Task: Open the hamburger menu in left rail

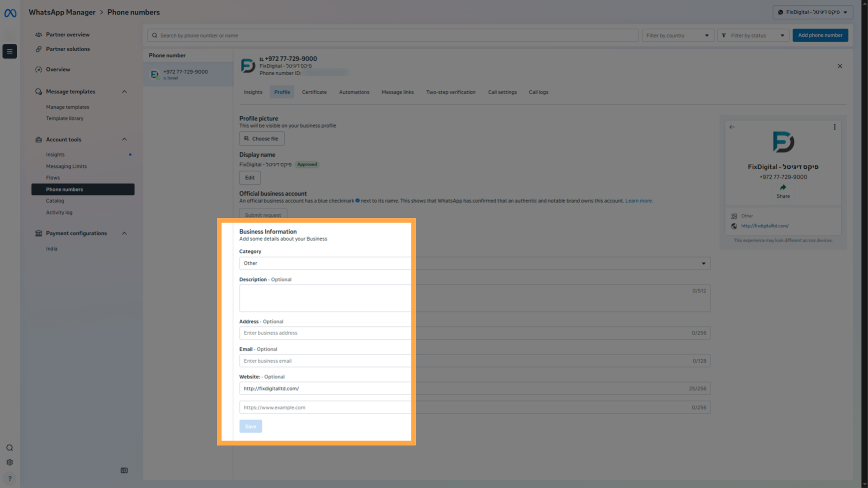Action: pos(9,51)
